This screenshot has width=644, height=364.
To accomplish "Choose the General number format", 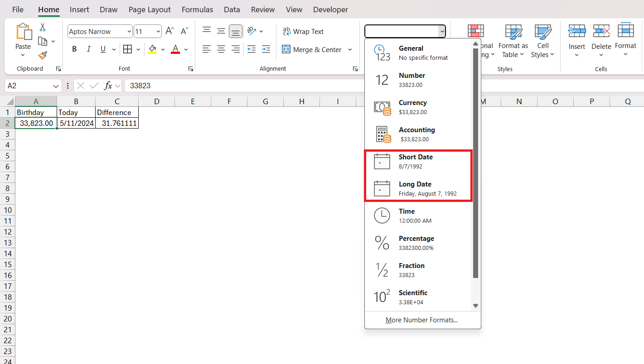I will pyautogui.click(x=418, y=53).
